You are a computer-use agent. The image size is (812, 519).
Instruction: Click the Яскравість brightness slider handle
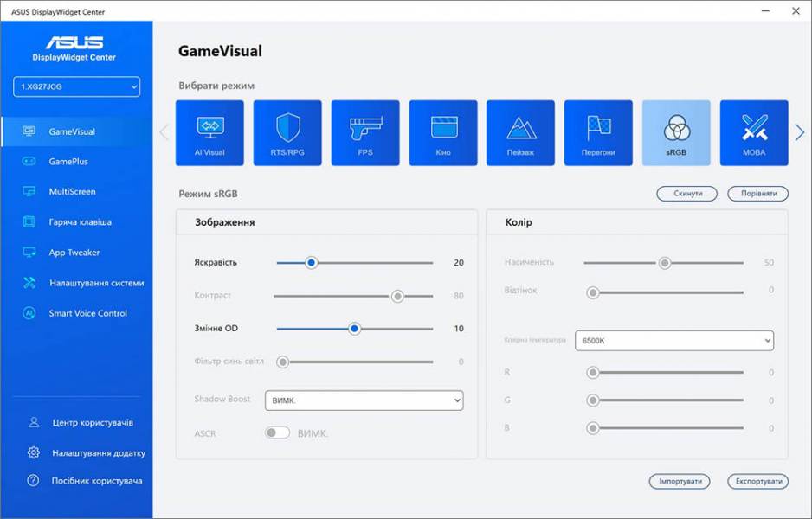coord(312,263)
